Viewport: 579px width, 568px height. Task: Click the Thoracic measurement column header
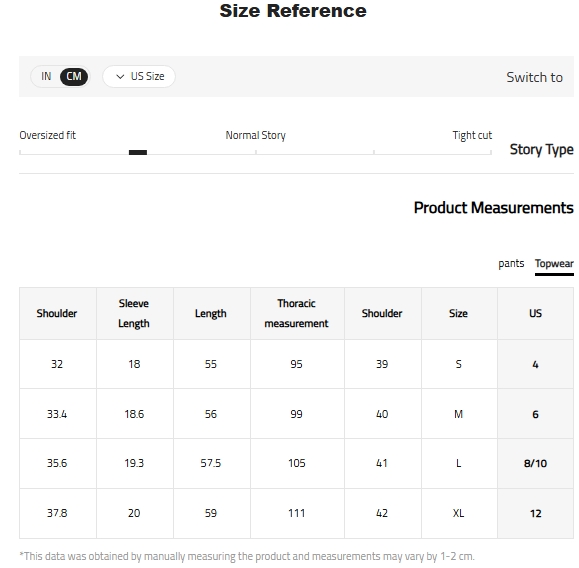(297, 314)
